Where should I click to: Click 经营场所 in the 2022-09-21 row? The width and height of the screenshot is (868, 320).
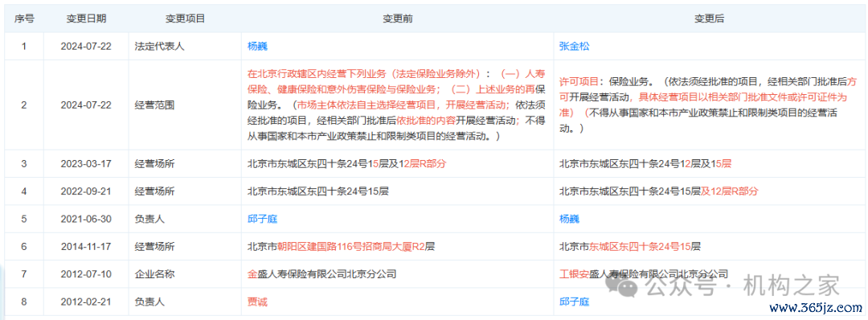(x=154, y=191)
